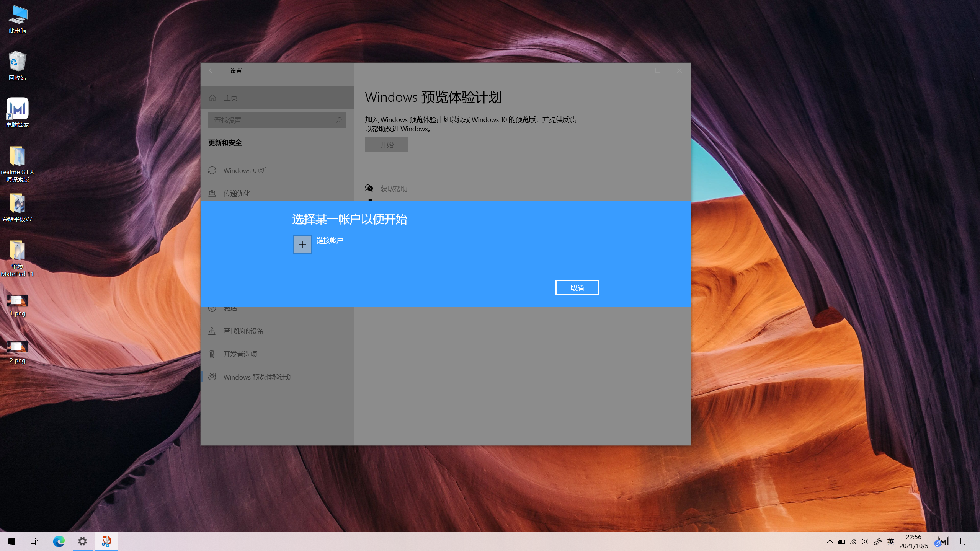Screen dimensions: 980x551
Task: Click the magnifier icon in the settings search box
Action: pos(338,120)
